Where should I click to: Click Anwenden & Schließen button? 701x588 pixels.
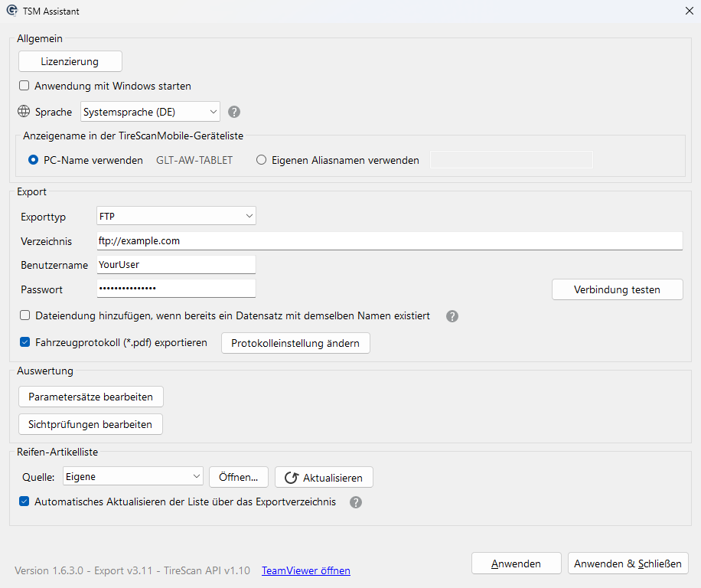(628, 563)
